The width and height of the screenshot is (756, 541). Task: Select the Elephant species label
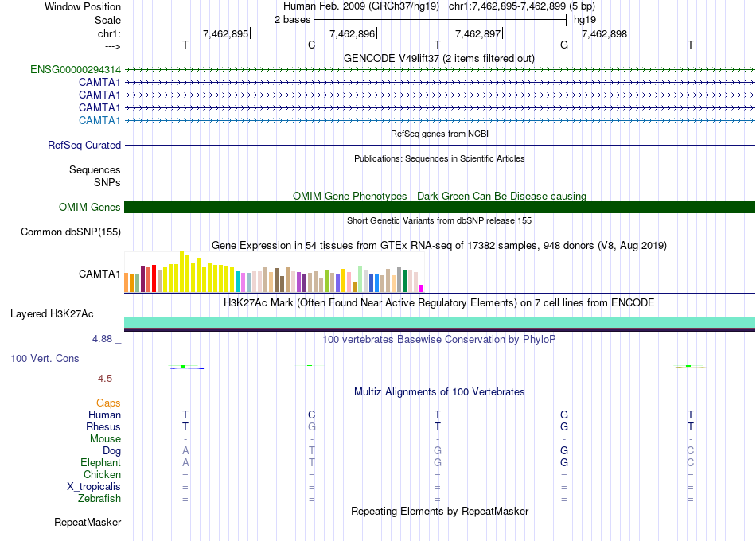pos(101,463)
